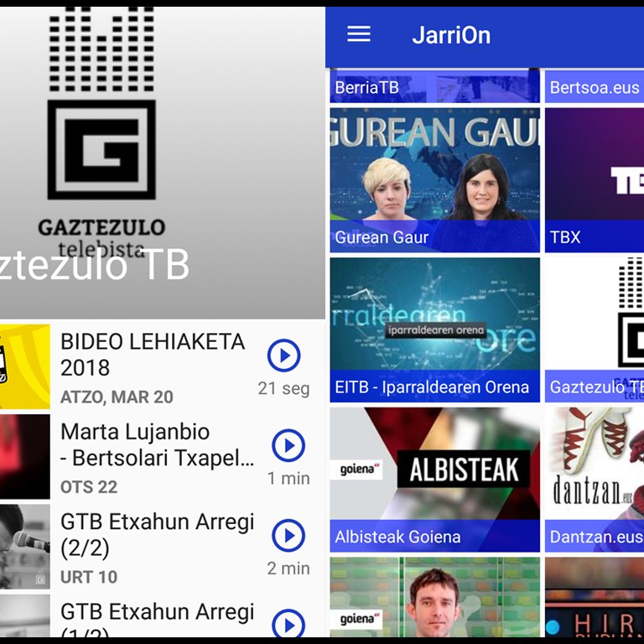Open the hamburger navigation menu

click(x=359, y=34)
